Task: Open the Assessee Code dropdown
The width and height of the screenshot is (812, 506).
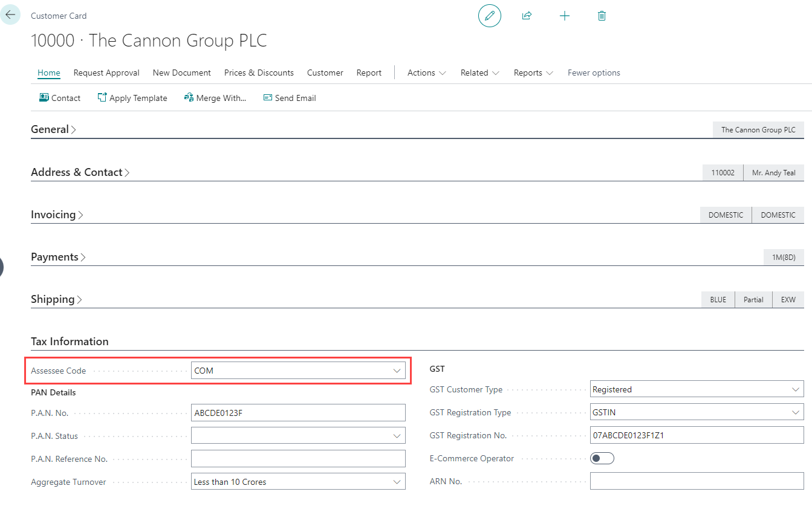Action: click(x=397, y=371)
